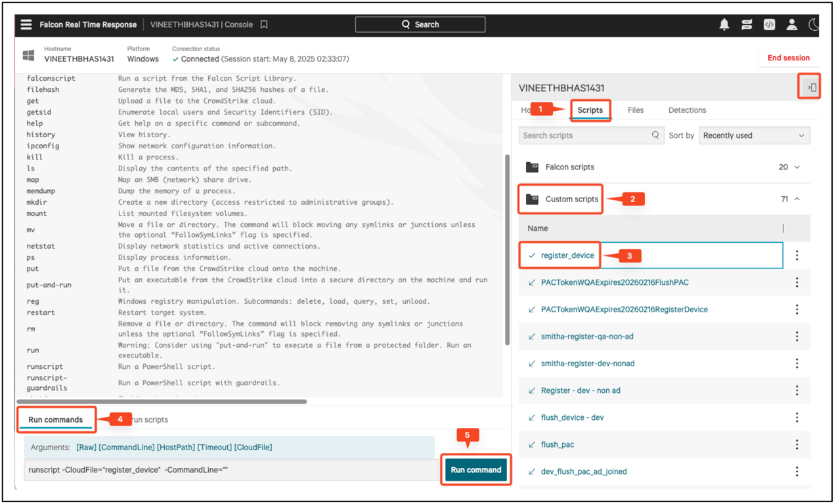Open options for PACTokenWQAExpires20260216FlushPAC
The width and height of the screenshot is (834, 504).
[x=797, y=282]
